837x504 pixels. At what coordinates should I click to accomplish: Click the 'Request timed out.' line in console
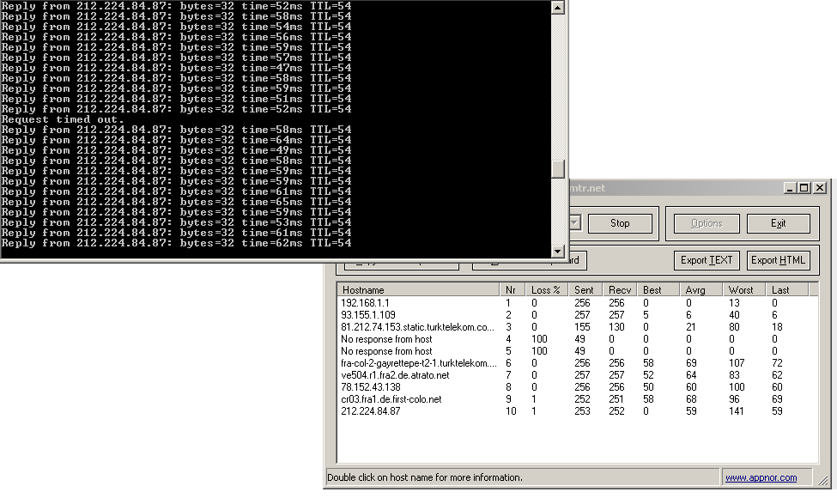63,119
